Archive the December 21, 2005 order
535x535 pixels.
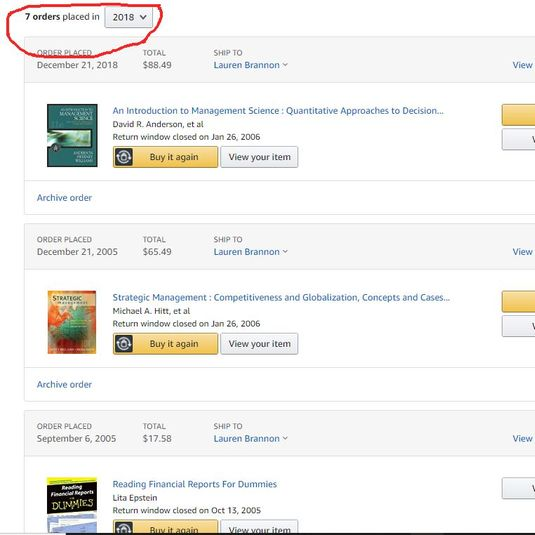[x=64, y=384]
